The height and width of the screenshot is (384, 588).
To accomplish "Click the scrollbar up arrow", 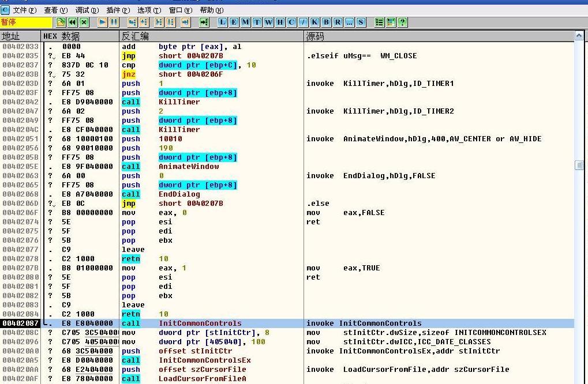I will 579,36.
